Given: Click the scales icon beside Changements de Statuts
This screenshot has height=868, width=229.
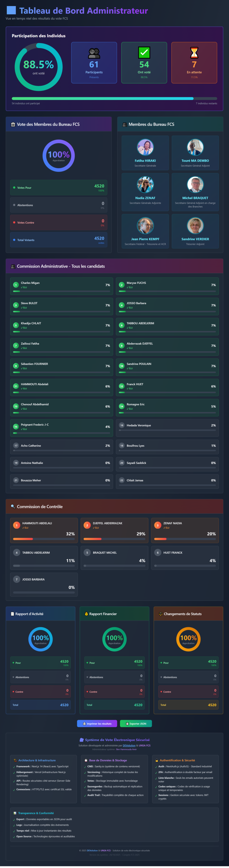Looking at the screenshot, I should pos(161,614).
